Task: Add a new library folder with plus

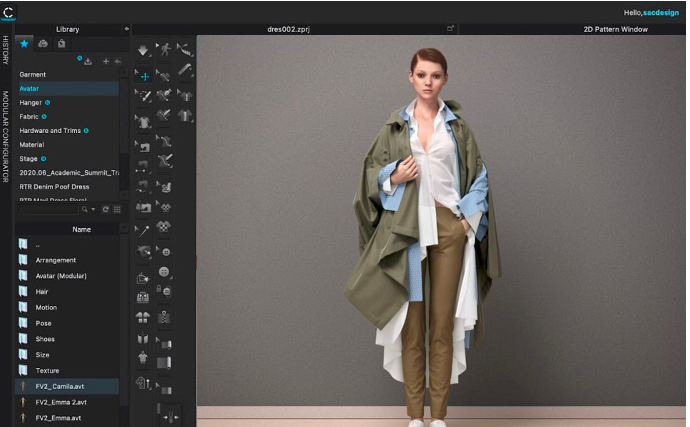Action: pos(106,61)
